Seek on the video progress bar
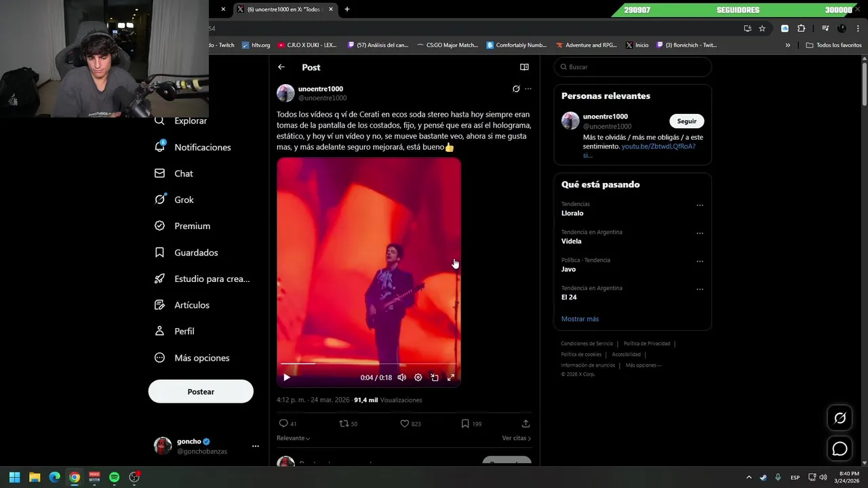This screenshot has width=868, height=488. click(x=369, y=364)
